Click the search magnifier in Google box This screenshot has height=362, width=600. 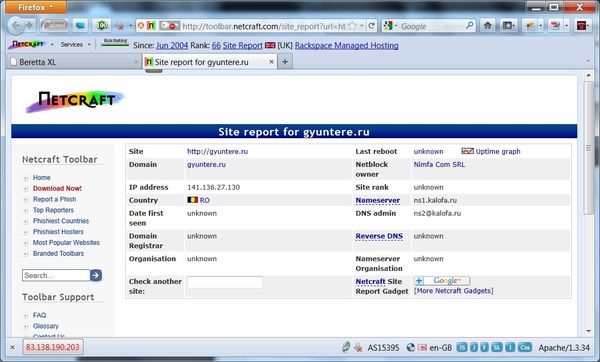pos(469,26)
